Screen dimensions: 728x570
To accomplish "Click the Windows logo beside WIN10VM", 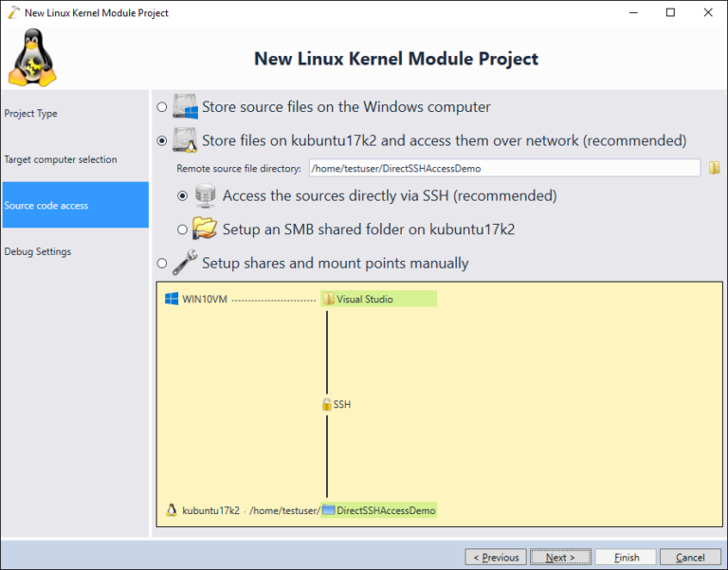I will pos(172,299).
